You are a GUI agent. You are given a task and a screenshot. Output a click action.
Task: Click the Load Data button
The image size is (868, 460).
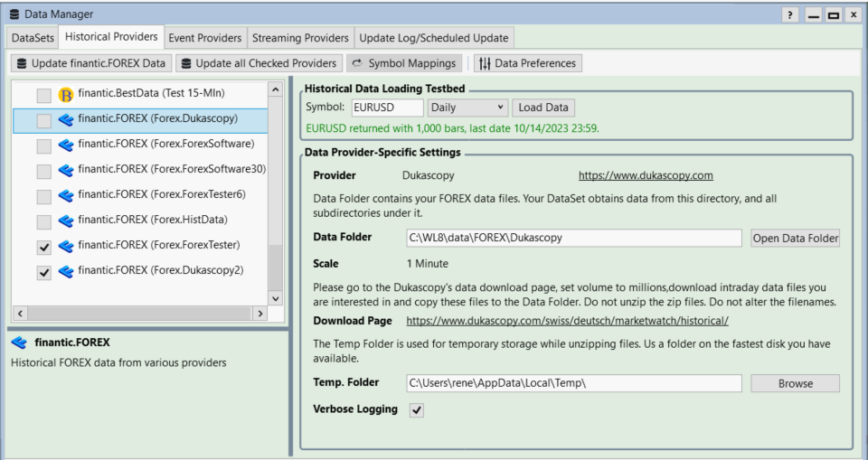tap(543, 108)
